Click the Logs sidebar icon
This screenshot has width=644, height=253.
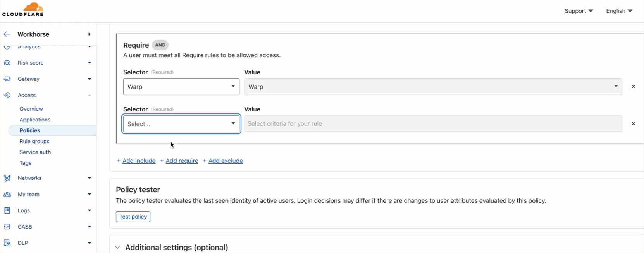[7, 210]
